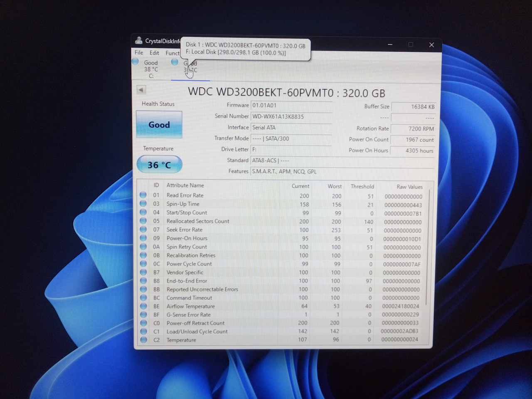Select the C: disk tab showing 38 °C
Viewport: 532px width, 399px height.
[150, 69]
